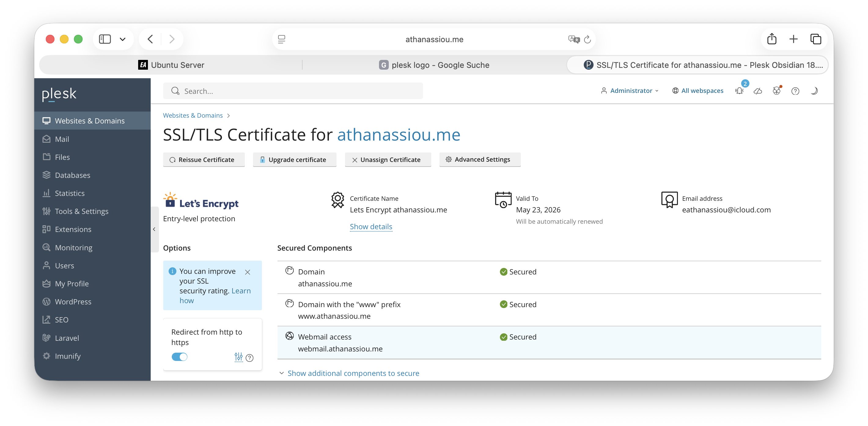The height and width of the screenshot is (426, 868).
Task: Reload the page in Safari
Action: pyautogui.click(x=588, y=39)
